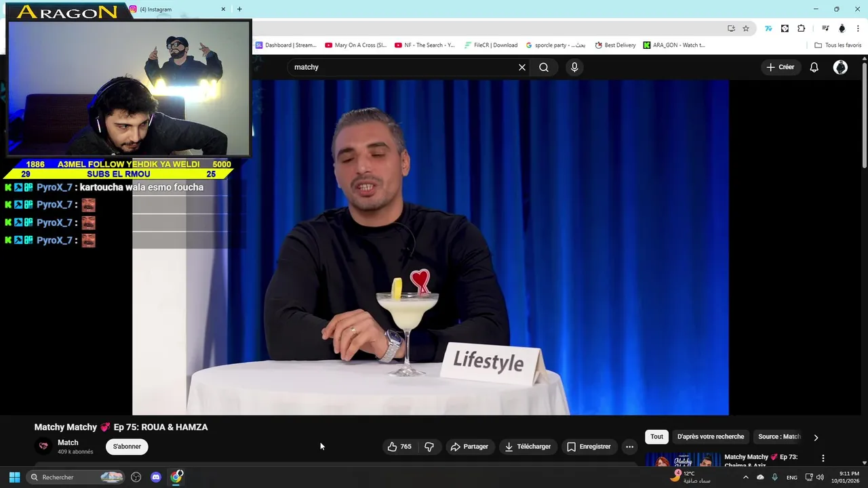
Task: Download the video with Télécharger
Action: [528, 447]
